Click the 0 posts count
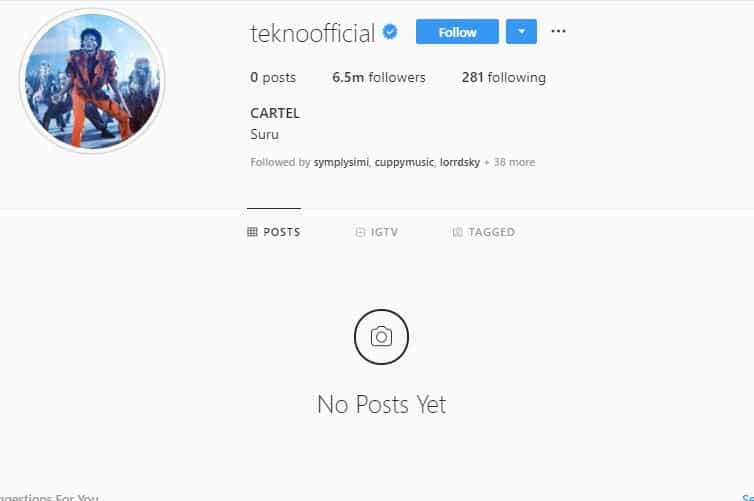The height and width of the screenshot is (501, 754). [x=273, y=77]
